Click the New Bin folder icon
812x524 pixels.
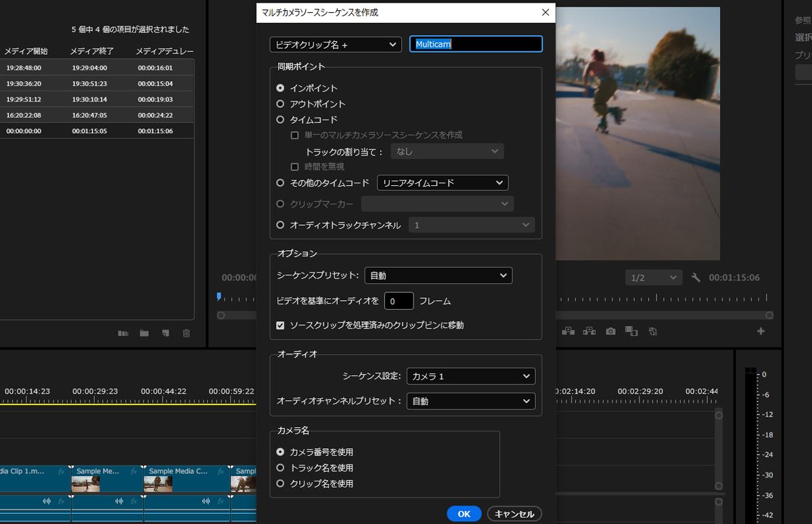pos(143,333)
